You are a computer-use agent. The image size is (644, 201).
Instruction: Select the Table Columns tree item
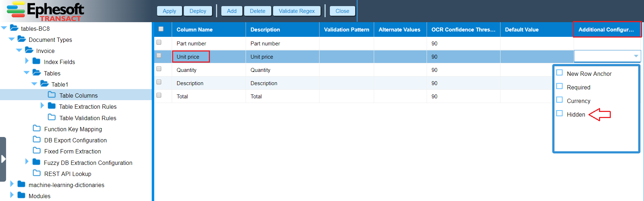78,95
